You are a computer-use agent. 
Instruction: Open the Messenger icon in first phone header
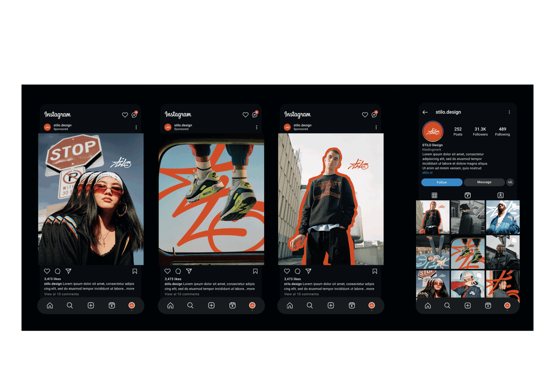coord(134,115)
